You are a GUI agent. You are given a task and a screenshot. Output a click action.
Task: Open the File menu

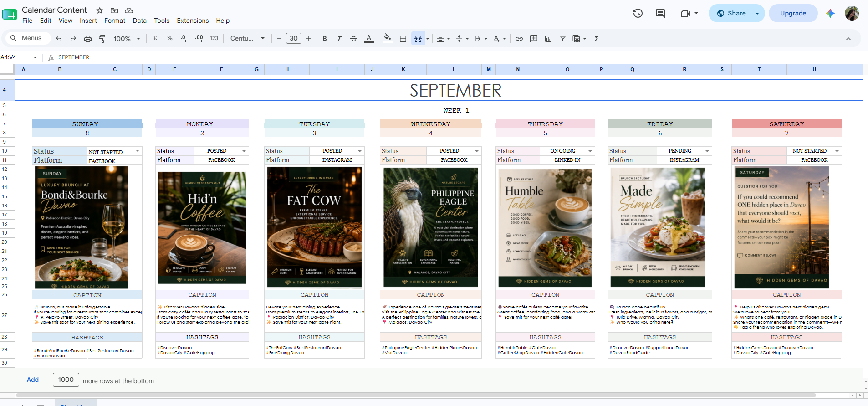(x=27, y=21)
